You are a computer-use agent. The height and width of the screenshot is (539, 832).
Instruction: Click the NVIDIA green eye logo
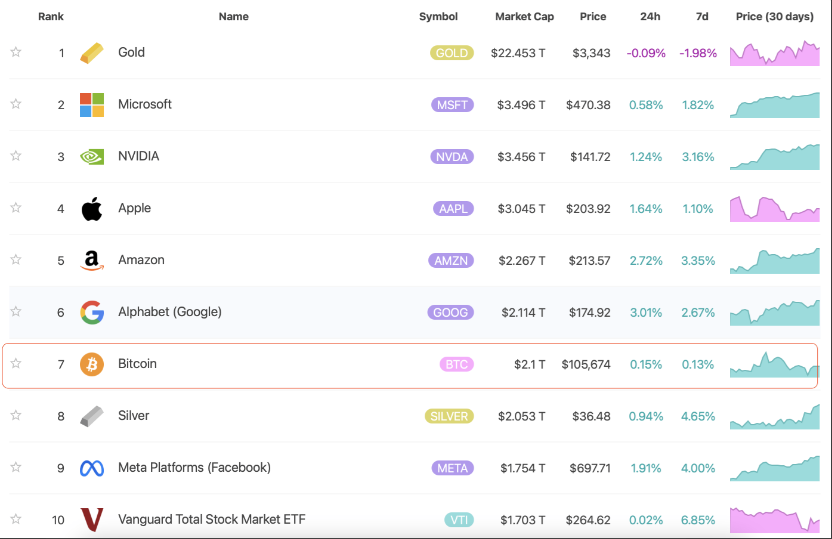coord(92,157)
